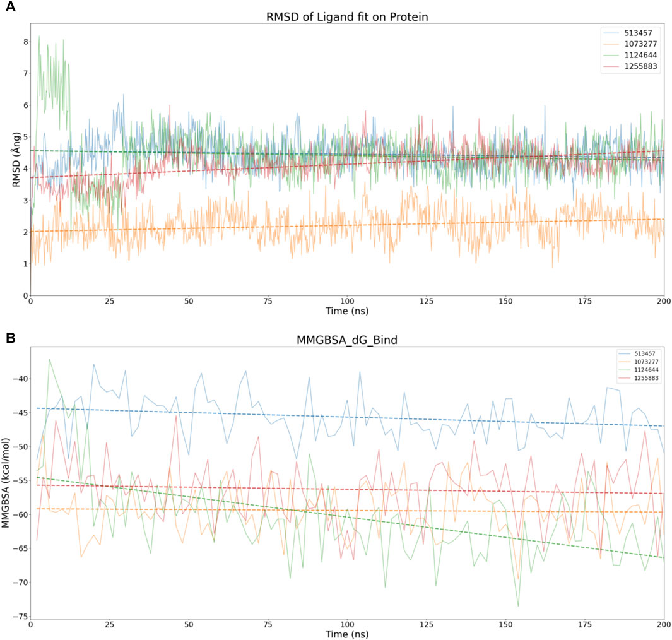Image resolution: width=672 pixels, height=640 pixels.
Task: Click y-axis tick −70 in panel B
Action: 21,583
